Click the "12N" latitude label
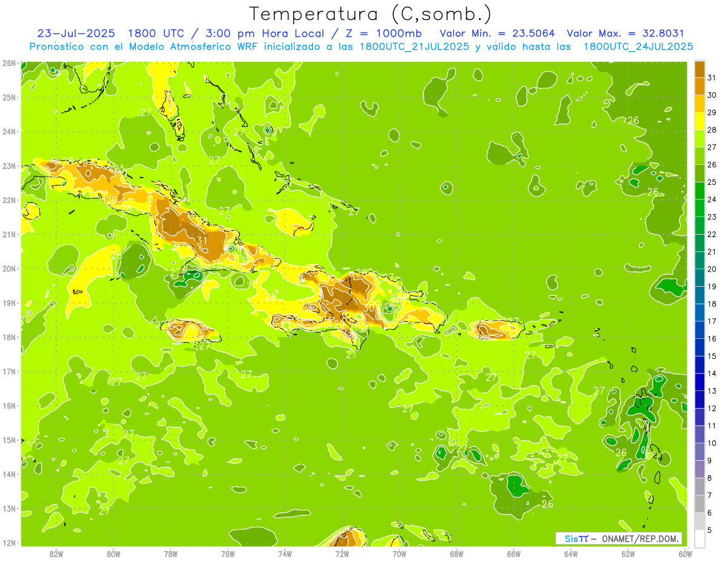 8,543
